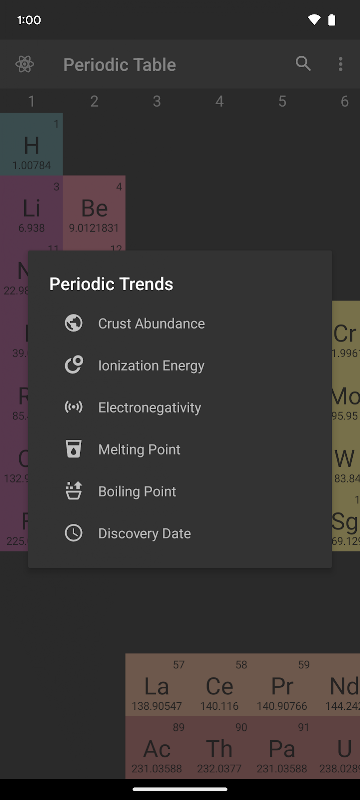Tap the Discovery Date clock icon
Viewport: 360px width, 800px height.
pyautogui.click(x=73, y=533)
